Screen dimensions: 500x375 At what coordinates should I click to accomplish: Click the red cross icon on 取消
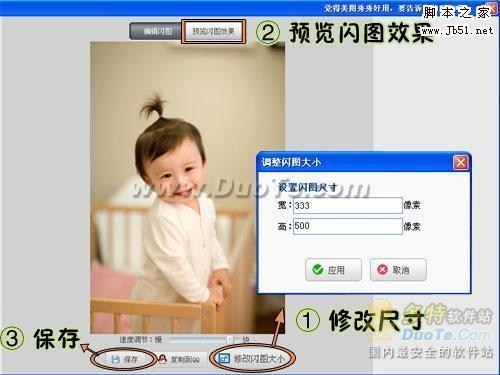point(382,269)
